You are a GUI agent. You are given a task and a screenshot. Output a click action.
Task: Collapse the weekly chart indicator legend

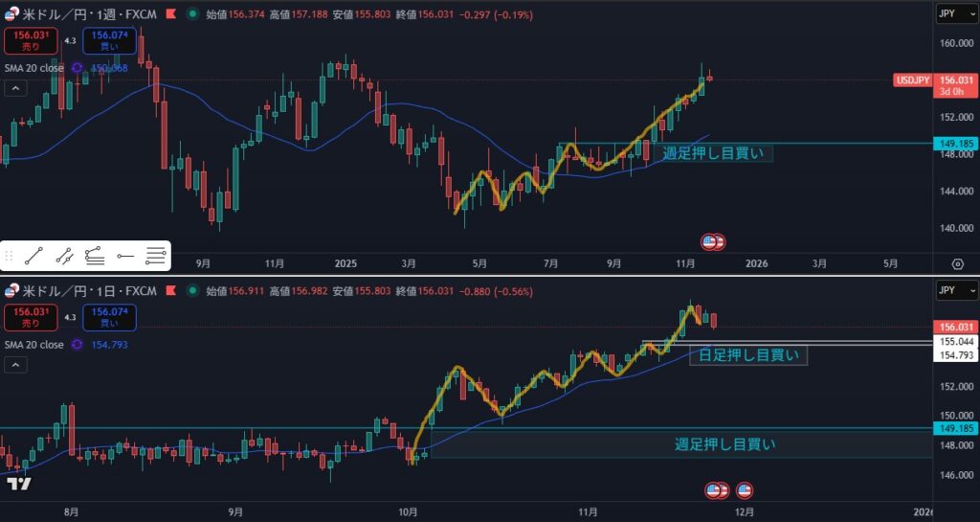click(16, 88)
